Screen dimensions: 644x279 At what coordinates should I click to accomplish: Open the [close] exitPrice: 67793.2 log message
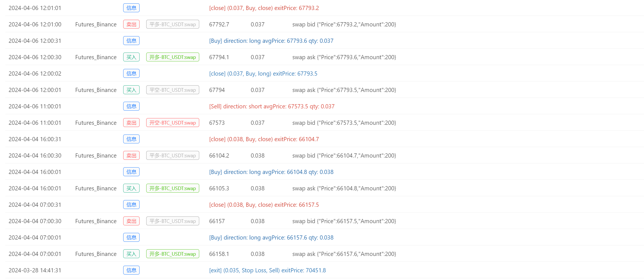tap(264, 8)
